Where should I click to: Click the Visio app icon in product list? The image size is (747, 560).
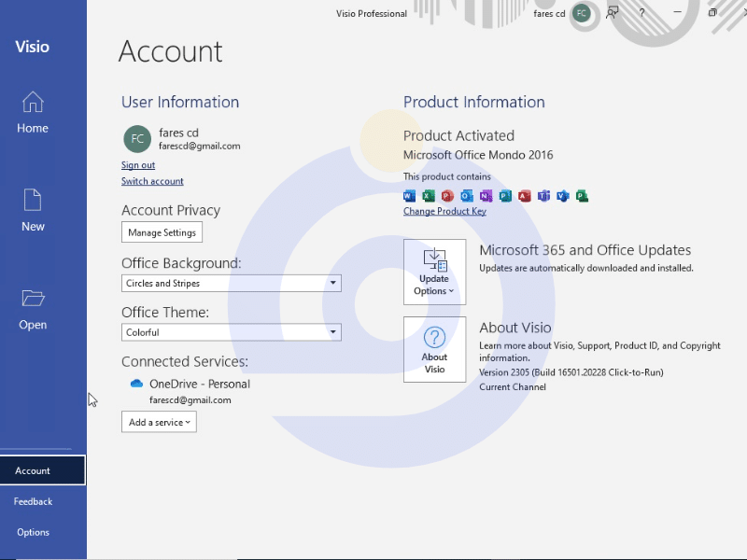[x=563, y=196]
